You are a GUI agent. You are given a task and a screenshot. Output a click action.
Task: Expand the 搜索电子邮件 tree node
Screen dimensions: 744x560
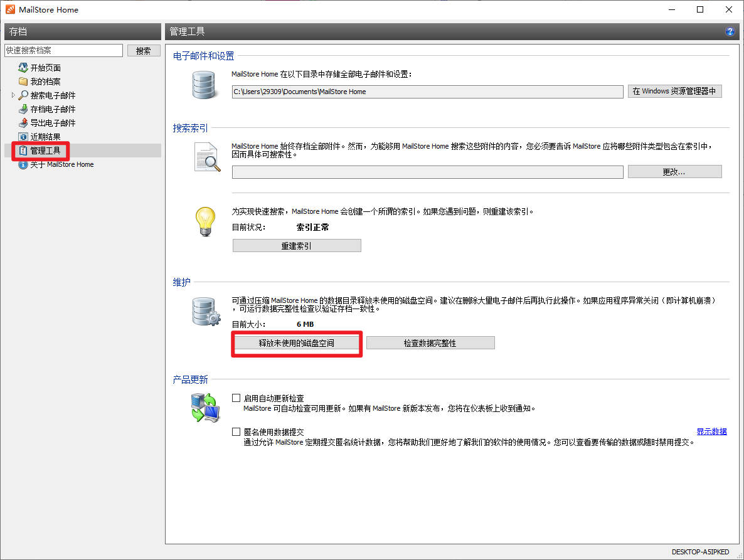(x=13, y=95)
